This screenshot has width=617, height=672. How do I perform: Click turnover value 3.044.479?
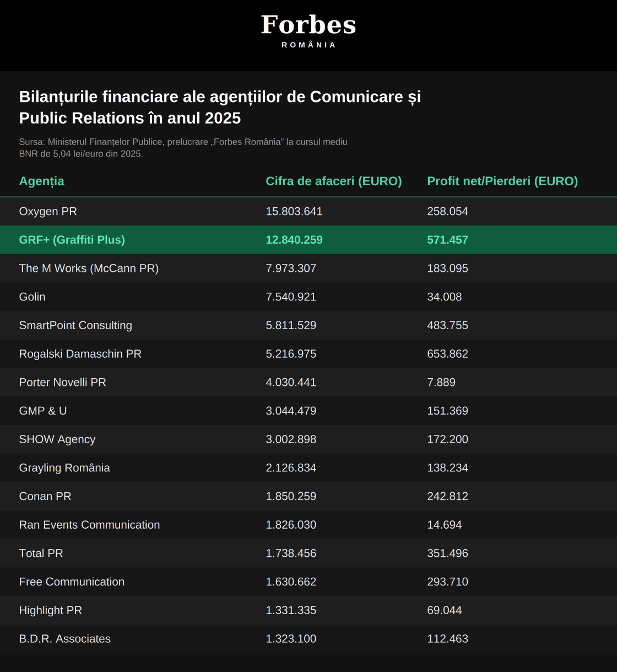pyautogui.click(x=291, y=411)
